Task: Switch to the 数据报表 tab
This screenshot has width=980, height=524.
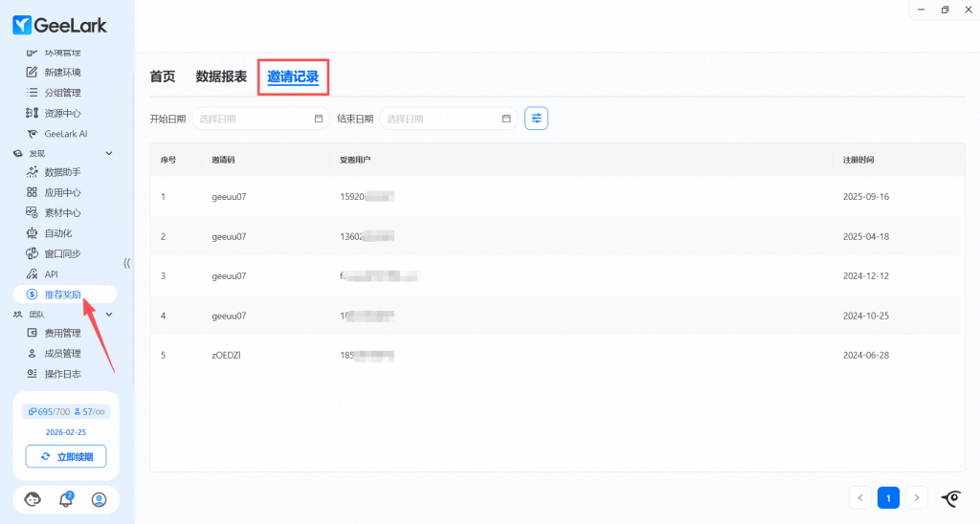Action: pos(221,76)
